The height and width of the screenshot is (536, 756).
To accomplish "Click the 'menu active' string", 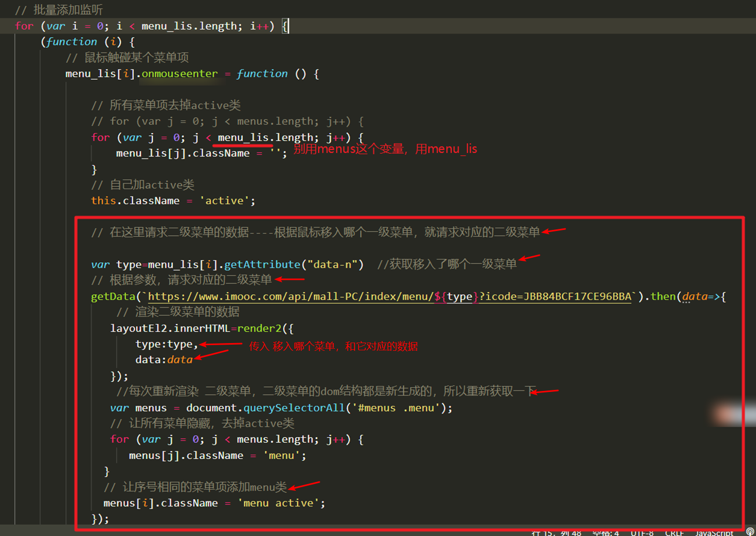I will click(x=278, y=503).
